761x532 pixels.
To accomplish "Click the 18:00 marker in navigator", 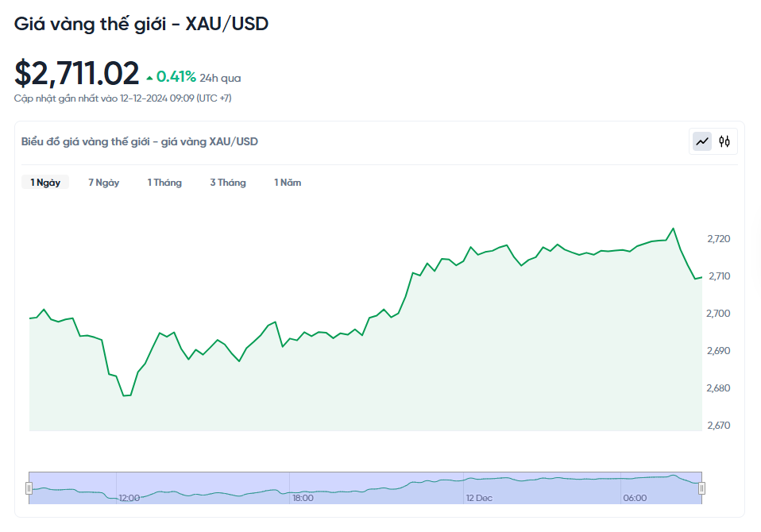I will click(303, 498).
